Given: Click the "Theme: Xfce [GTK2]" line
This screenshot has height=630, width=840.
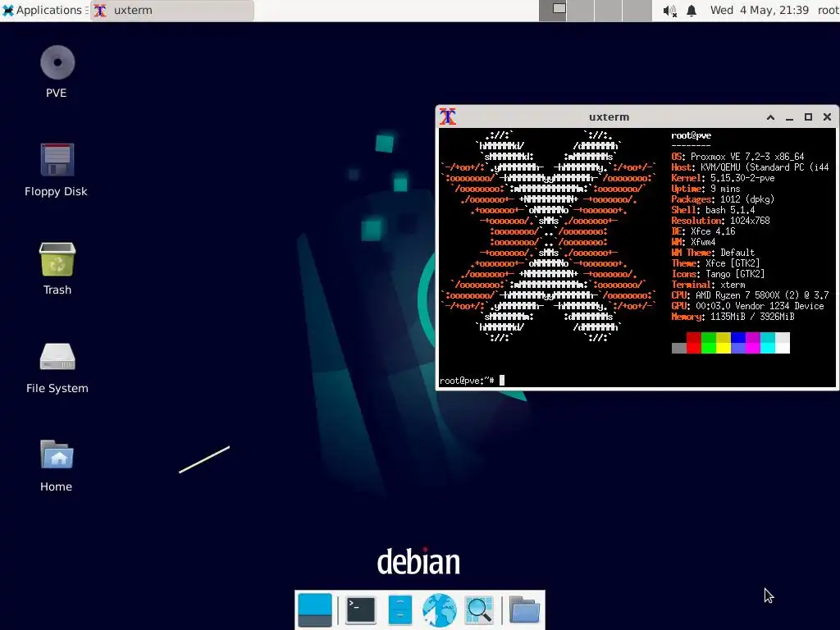Looking at the screenshot, I should pyautogui.click(x=715, y=263).
